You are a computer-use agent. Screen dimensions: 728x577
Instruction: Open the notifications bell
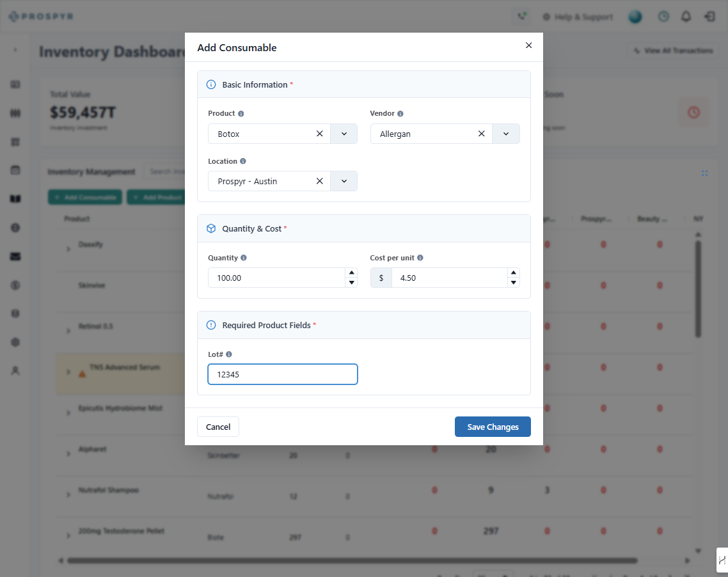pos(686,17)
